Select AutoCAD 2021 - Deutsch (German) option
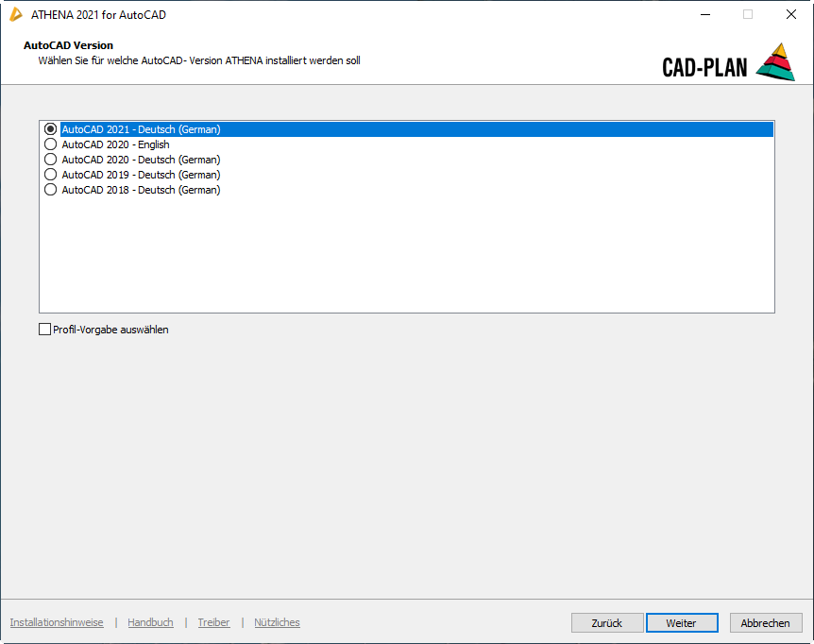This screenshot has width=814, height=644. [x=51, y=129]
